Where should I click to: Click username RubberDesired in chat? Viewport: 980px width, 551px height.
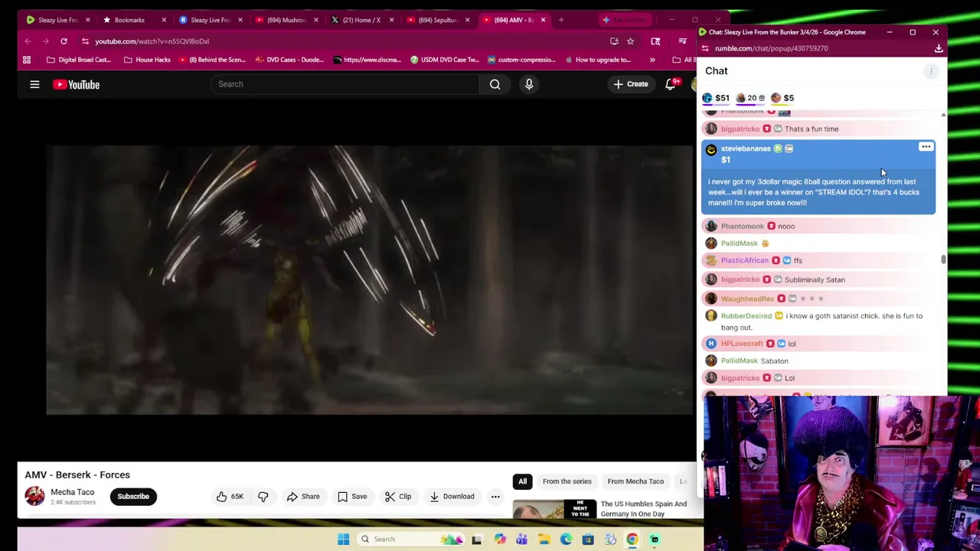pyautogui.click(x=746, y=316)
